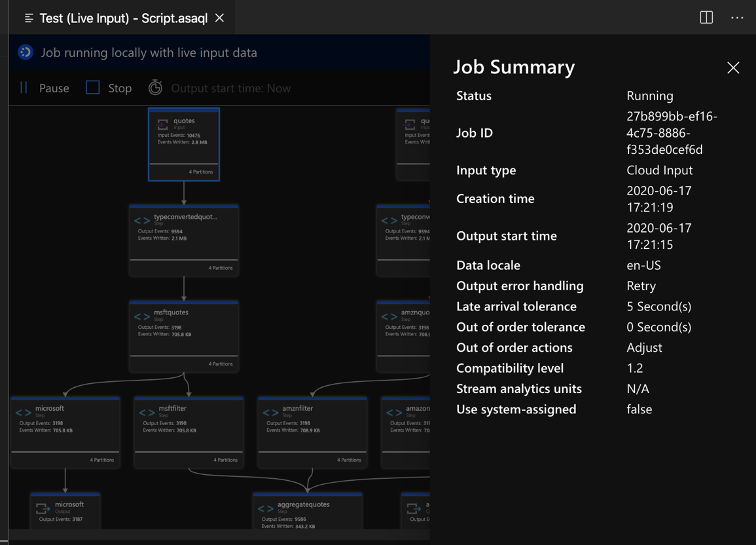The height and width of the screenshot is (545, 756).
Task: Click the 4 Partitions label on quotes node
Action: [200, 172]
